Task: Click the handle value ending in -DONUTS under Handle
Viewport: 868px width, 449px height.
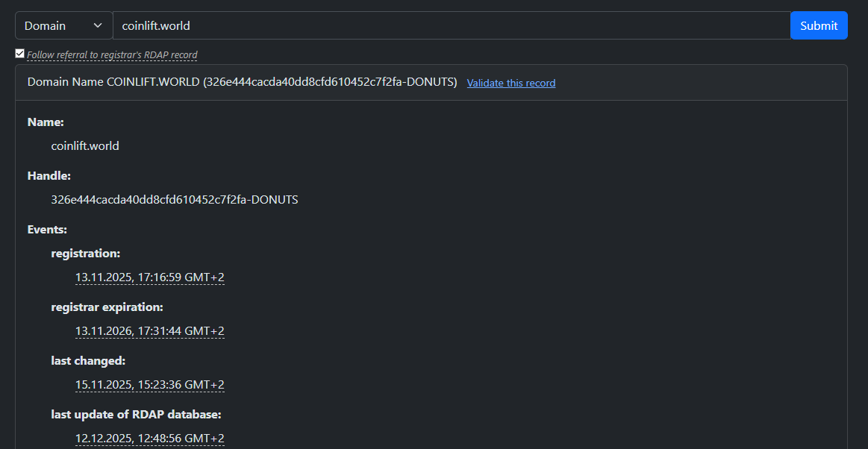Action: (x=175, y=200)
